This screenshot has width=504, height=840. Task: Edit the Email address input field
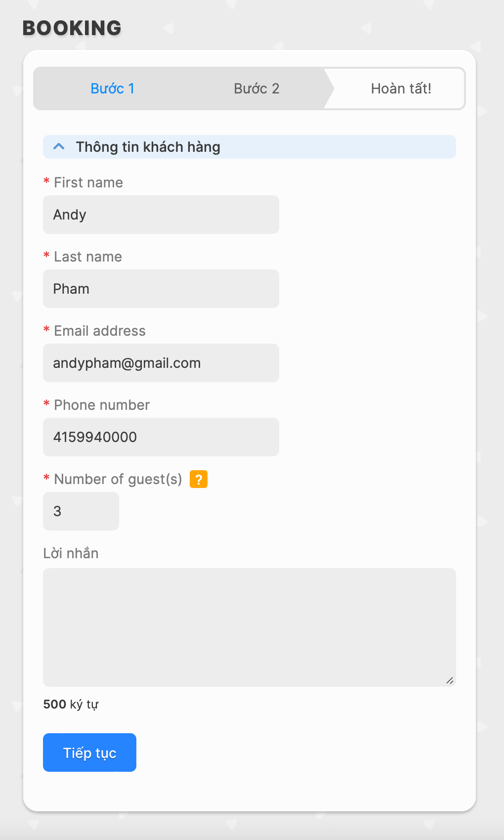pyautogui.click(x=161, y=363)
